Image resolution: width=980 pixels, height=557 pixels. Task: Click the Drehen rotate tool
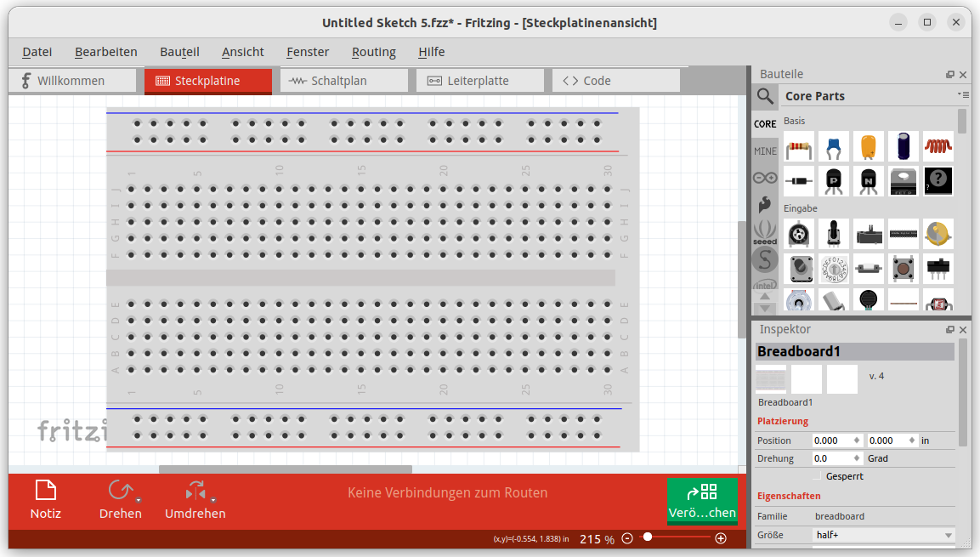pos(120,499)
